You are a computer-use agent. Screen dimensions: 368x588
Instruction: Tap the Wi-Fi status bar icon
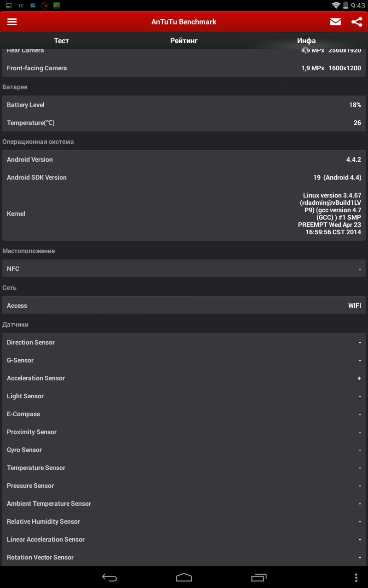point(336,6)
